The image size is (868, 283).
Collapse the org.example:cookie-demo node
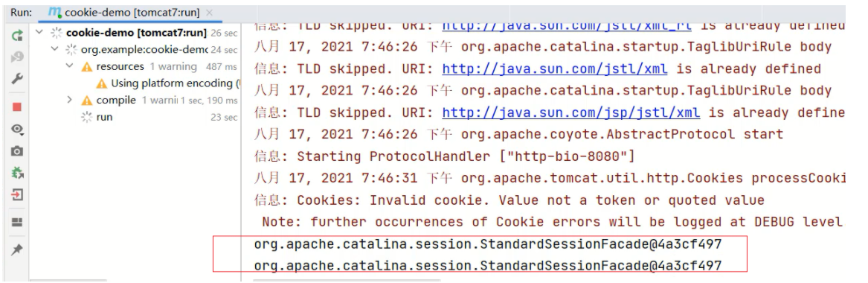tap(54, 49)
